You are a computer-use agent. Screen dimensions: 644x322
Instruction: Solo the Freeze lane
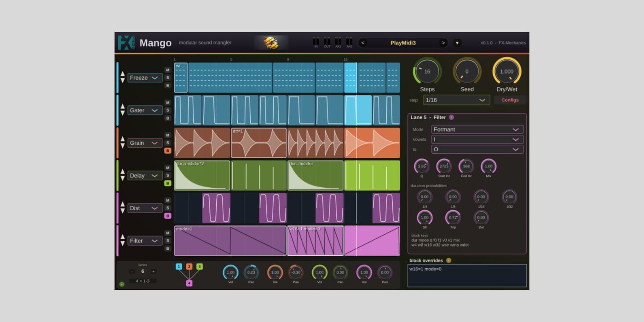click(x=167, y=78)
